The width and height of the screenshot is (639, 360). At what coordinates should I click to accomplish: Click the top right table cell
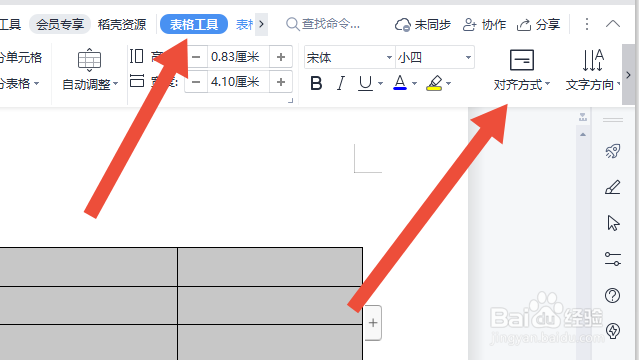[270, 267]
